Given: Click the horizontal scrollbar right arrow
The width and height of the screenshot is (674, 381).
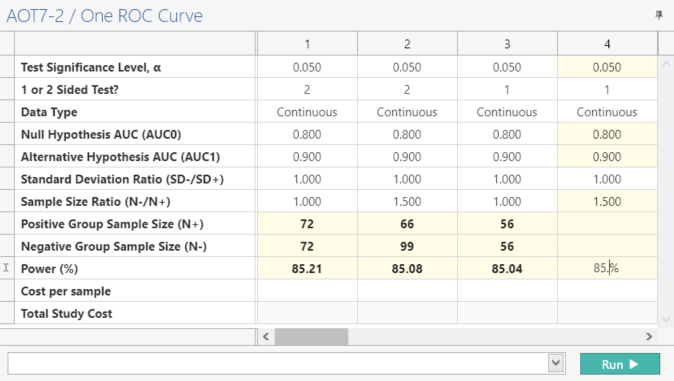Looking at the screenshot, I should 649,337.
